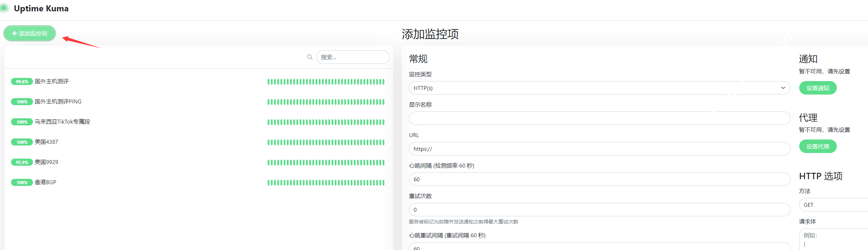This screenshot has height=250, width=868.
Task: Click the 设置通知 button
Action: click(817, 88)
